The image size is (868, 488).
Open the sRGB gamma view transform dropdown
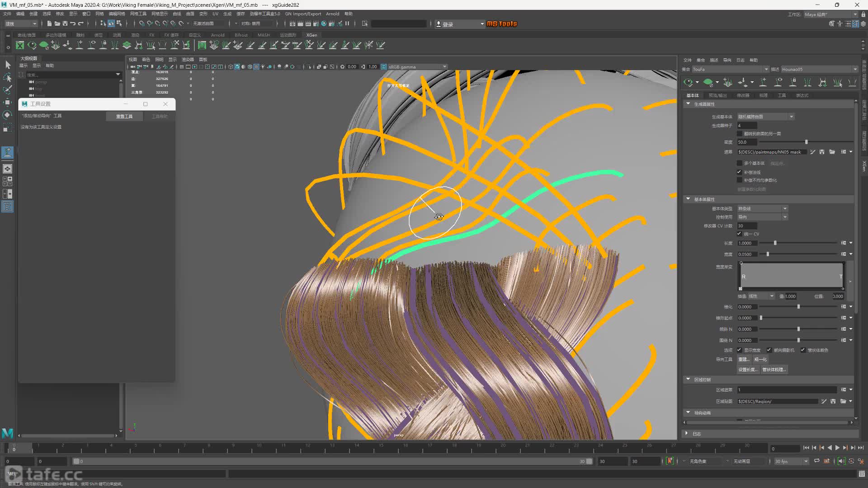click(x=417, y=67)
